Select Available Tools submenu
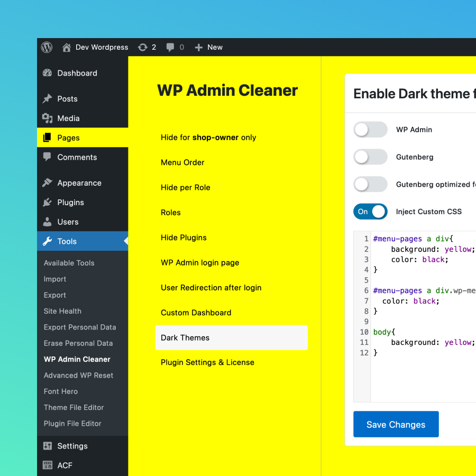Image resolution: width=476 pixels, height=476 pixels. [x=69, y=263]
